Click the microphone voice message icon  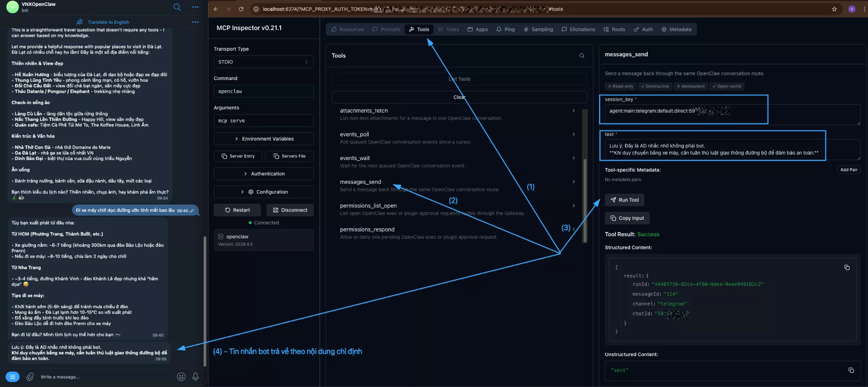pyautogui.click(x=195, y=377)
